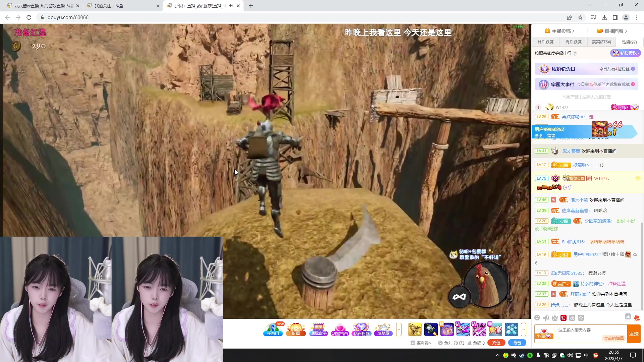Image resolution: width=644 pixels, height=362 pixels.
Task: Open the emoji picker in chat
Action: (537, 318)
